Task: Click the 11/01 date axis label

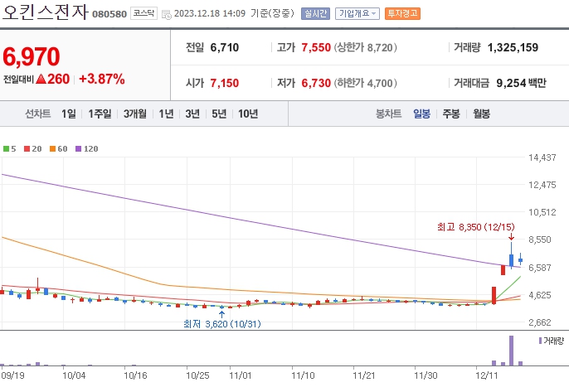Action: point(241,375)
